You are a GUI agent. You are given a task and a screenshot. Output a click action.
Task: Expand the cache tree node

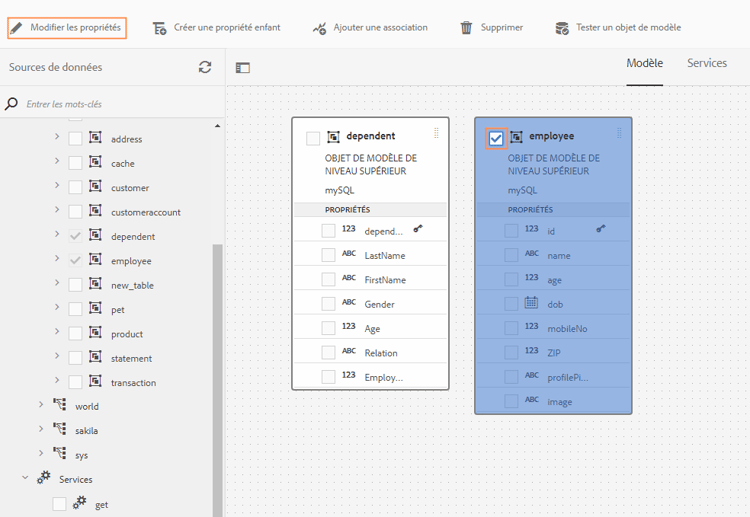[57, 161]
